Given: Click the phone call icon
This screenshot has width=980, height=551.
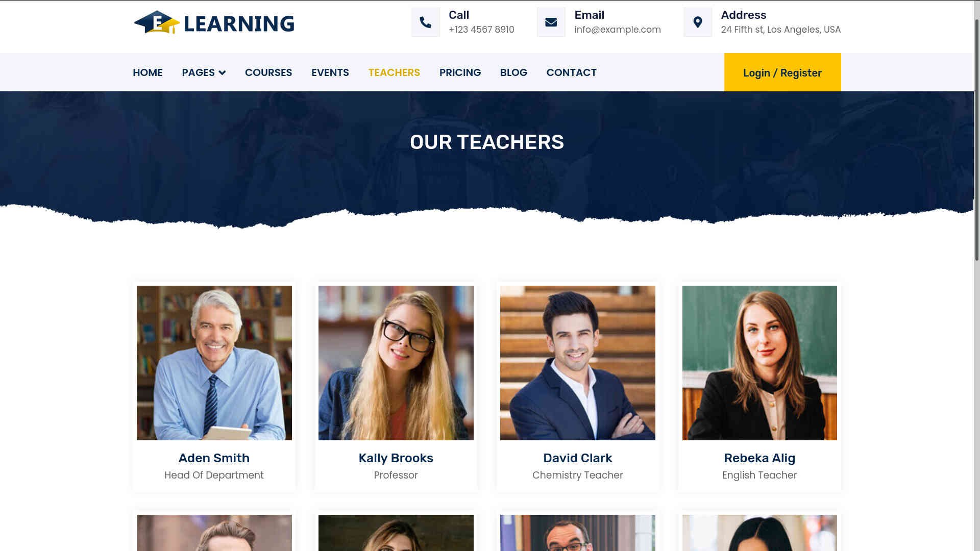Looking at the screenshot, I should coord(426,22).
